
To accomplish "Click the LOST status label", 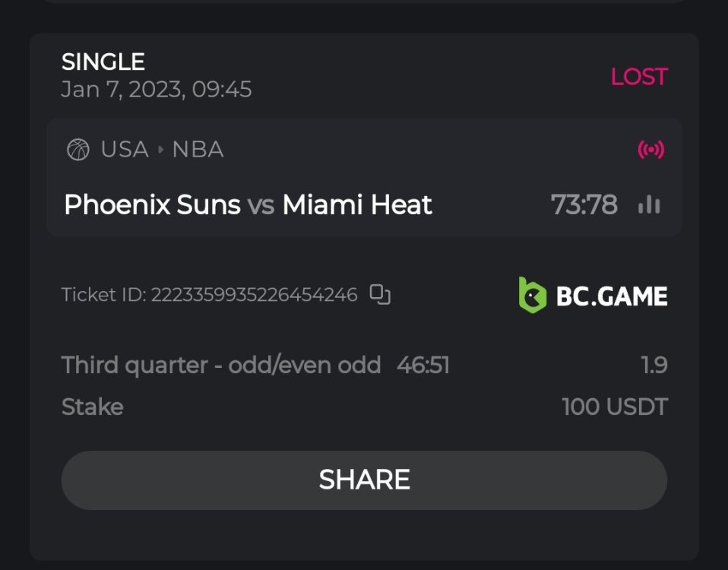I will [x=638, y=77].
